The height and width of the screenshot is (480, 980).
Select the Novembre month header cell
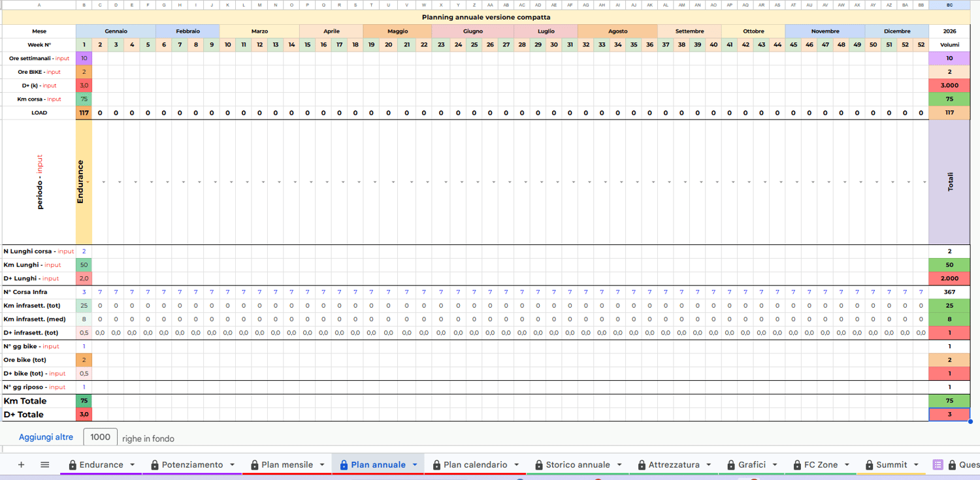[x=825, y=31]
